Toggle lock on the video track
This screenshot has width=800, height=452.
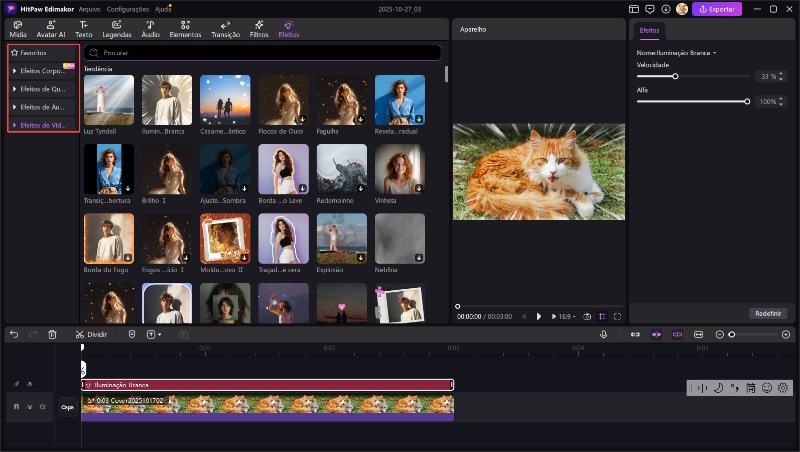16,407
